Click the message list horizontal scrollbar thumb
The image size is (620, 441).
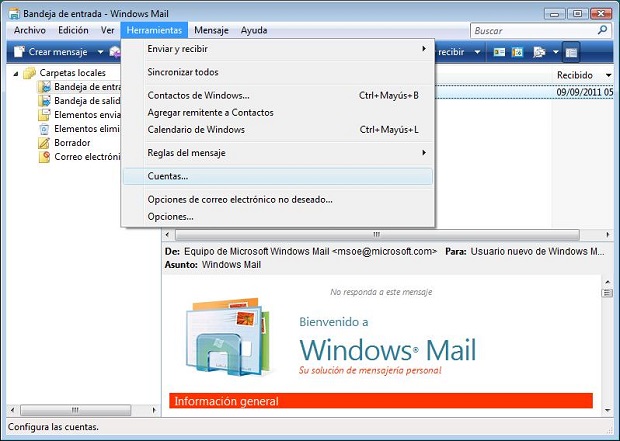(377, 235)
